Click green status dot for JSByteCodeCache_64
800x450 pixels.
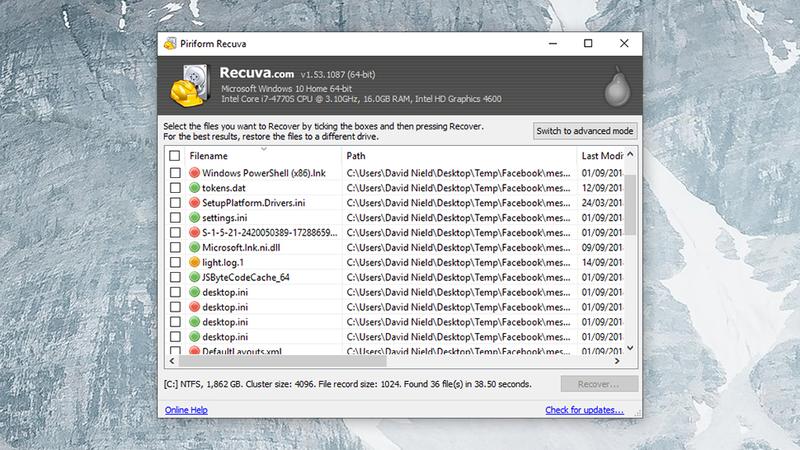point(194,277)
